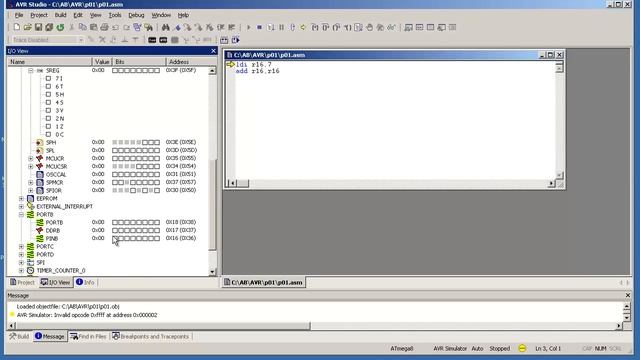Click the Step Out icon
Viewport: 640px width, 360px height.
tap(336, 27)
